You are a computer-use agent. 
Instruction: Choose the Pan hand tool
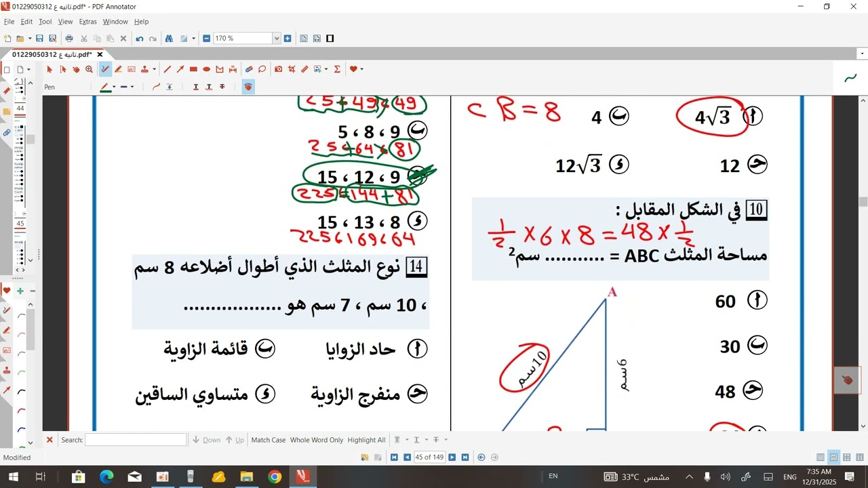pos(76,69)
